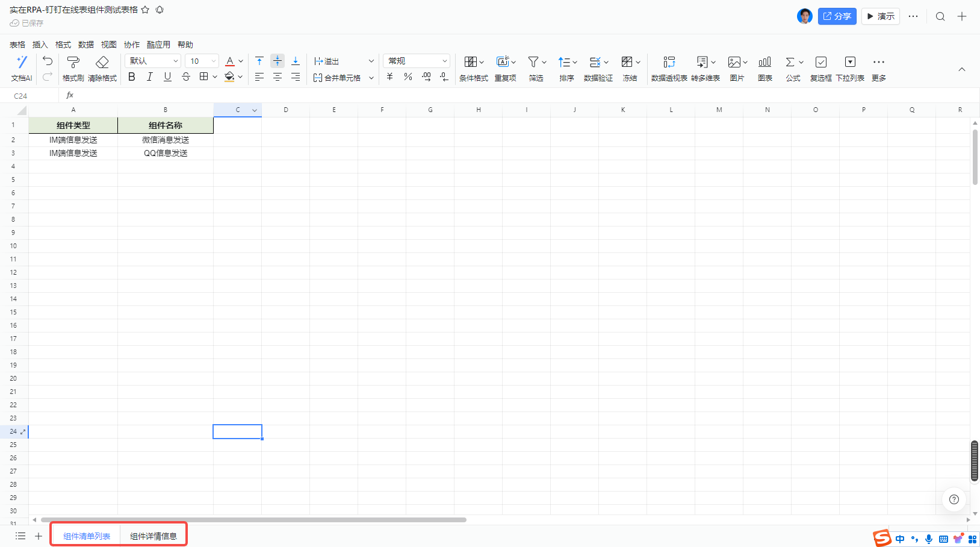980x547 pixels.
Task: Open the number format dropdown showing 常规
Action: tap(417, 61)
